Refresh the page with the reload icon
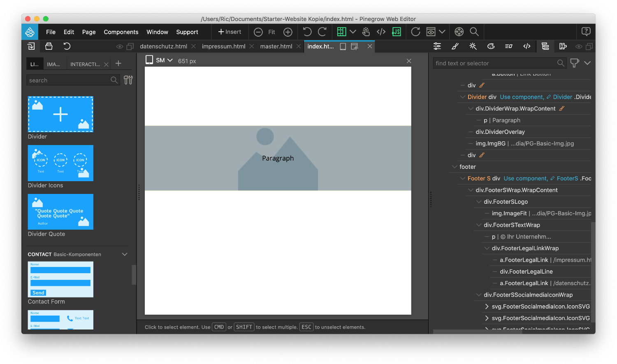The image size is (617, 364). coord(416,32)
